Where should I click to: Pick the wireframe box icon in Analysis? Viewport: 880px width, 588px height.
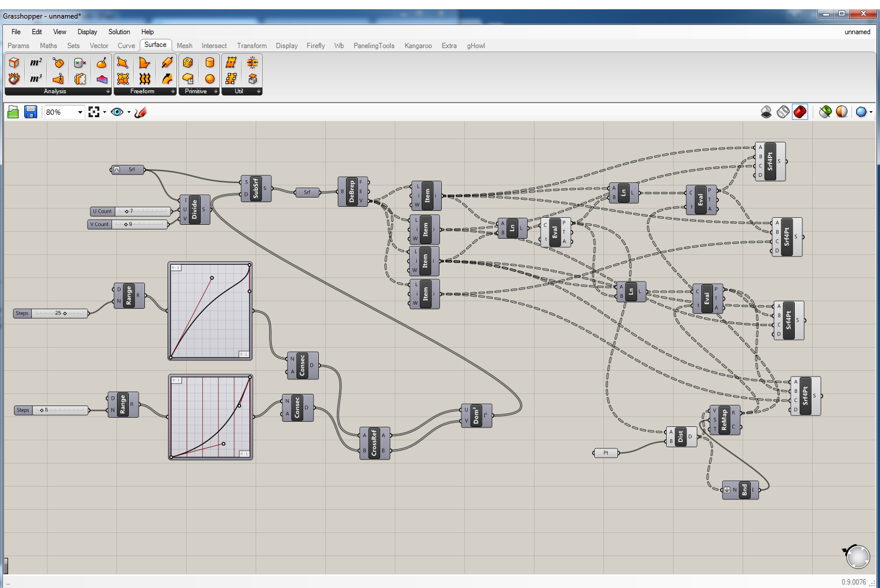pos(14,63)
